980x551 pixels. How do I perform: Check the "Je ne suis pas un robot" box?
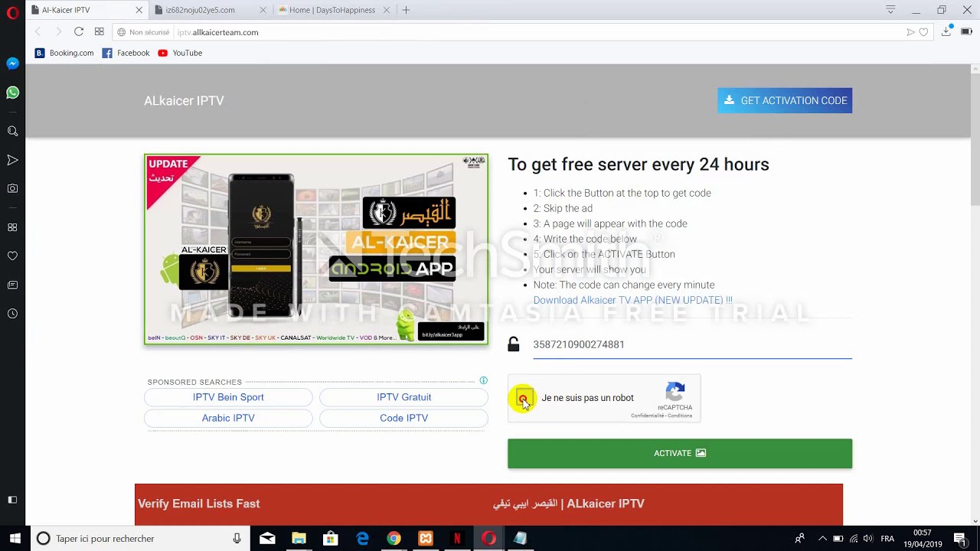524,398
